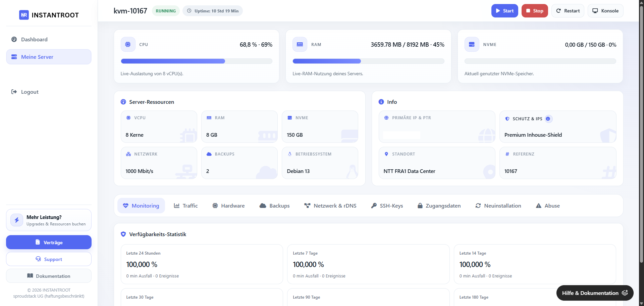Click the Live-Auslastung von 8 vCPU(s) text
Screen dimensions: 644x306
(152, 74)
